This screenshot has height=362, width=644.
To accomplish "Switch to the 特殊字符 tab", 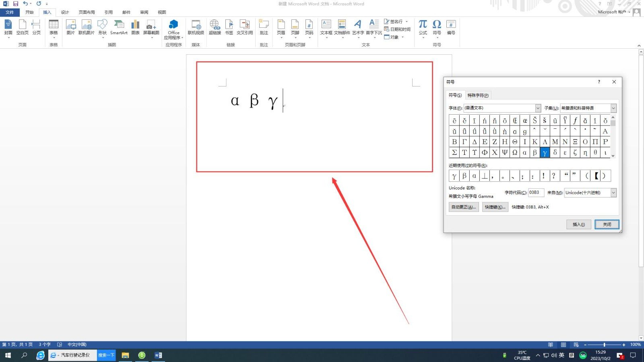I will (478, 95).
